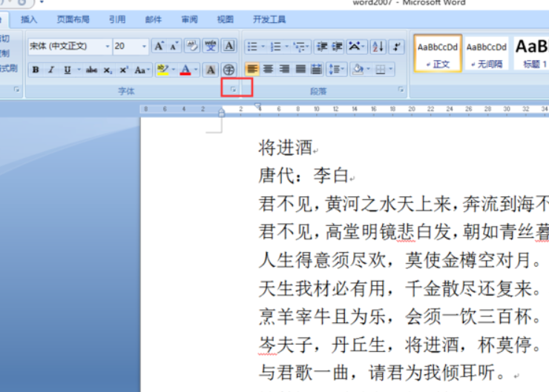Expand highlight color dropdown arrow

174,70
